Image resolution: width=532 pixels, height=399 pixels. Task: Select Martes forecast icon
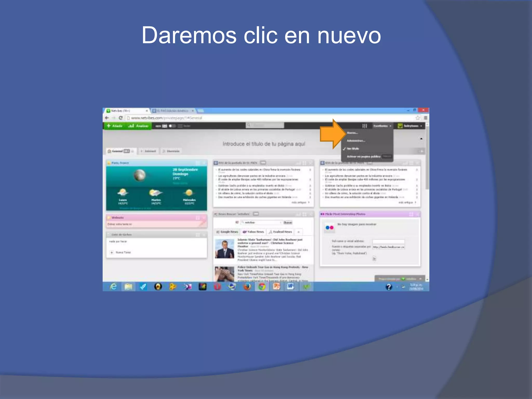point(156,193)
